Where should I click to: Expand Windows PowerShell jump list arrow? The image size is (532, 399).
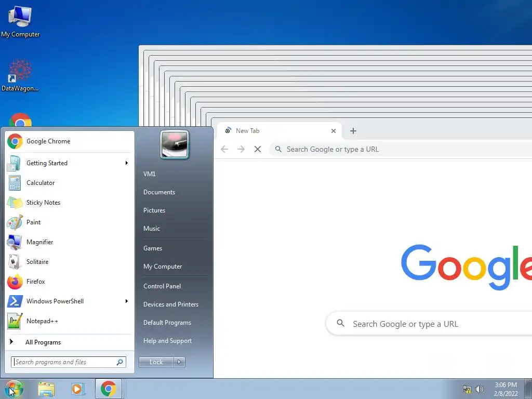[x=127, y=301]
